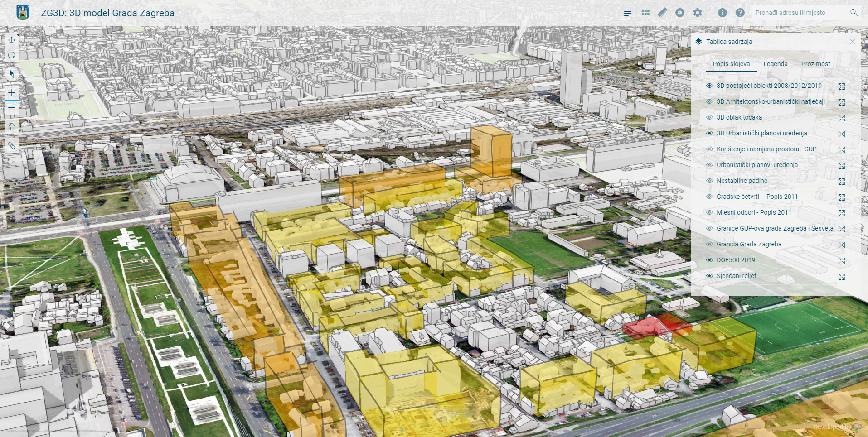Open the settings gear in toolbar
Image resolution: width=868 pixels, height=437 pixels.
697,13
